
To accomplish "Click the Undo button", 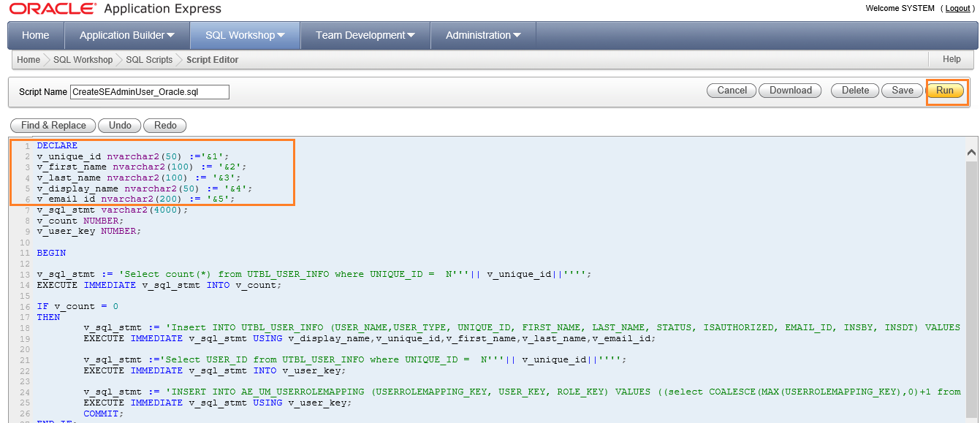I will click(119, 126).
